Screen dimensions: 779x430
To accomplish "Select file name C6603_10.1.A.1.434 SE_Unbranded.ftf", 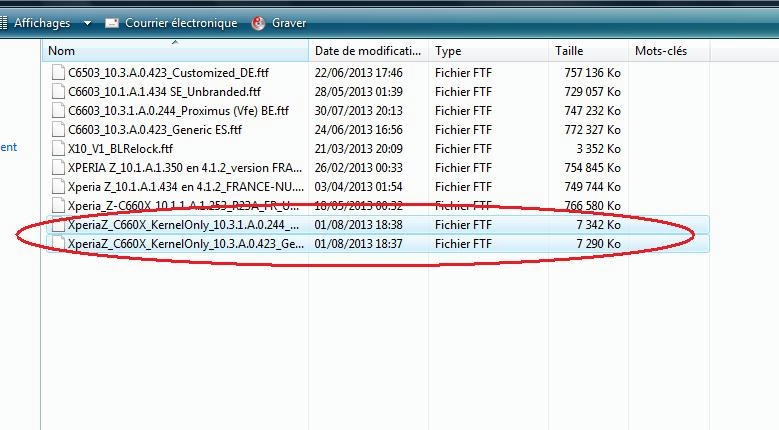I will point(164,92).
